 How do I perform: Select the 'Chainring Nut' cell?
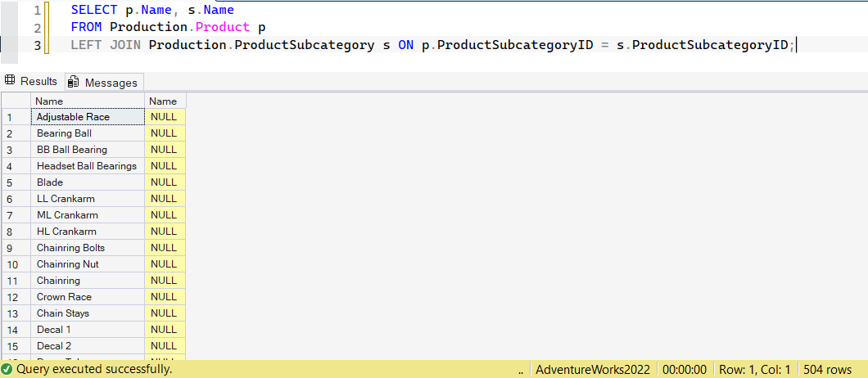click(88, 264)
